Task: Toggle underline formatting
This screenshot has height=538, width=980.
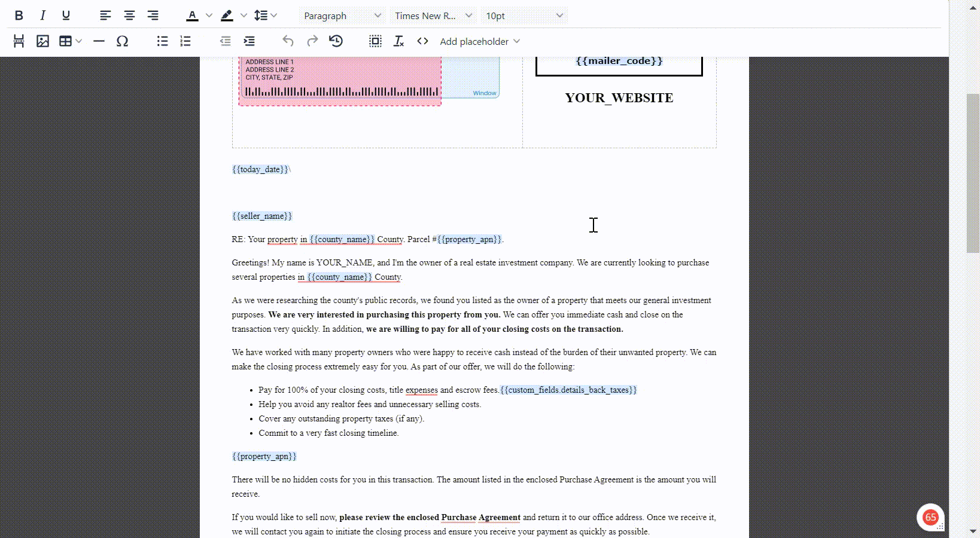Action: point(66,16)
